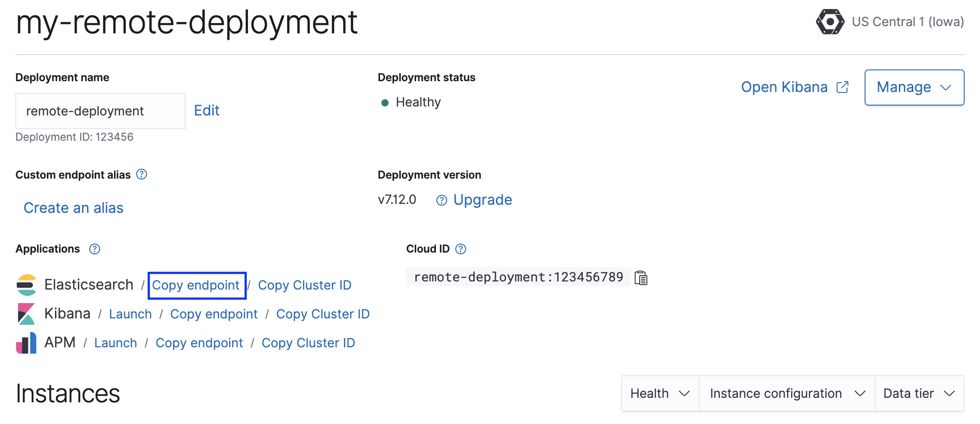This screenshot has height=424, width=980.
Task: Open Kibana in a new tab
Action: [794, 87]
